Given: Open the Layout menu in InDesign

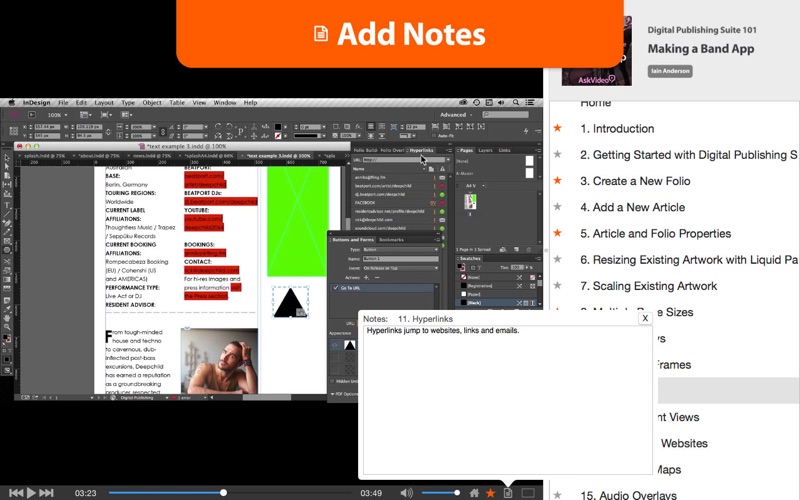Looking at the screenshot, I should coord(104,103).
